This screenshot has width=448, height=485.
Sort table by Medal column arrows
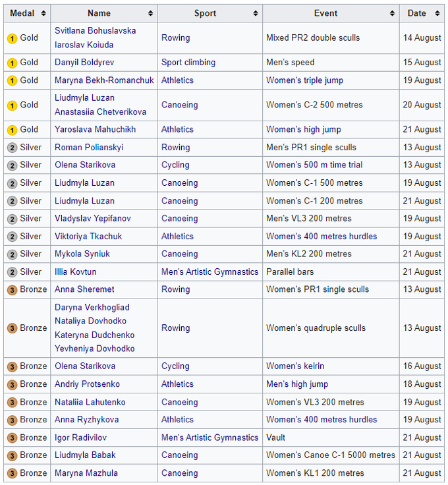(43, 13)
